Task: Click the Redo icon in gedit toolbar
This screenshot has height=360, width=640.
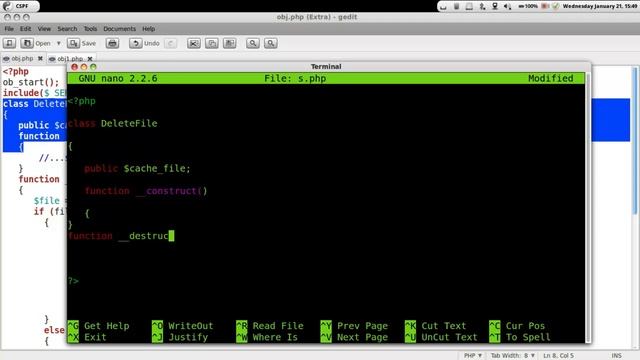Action: 171,43
